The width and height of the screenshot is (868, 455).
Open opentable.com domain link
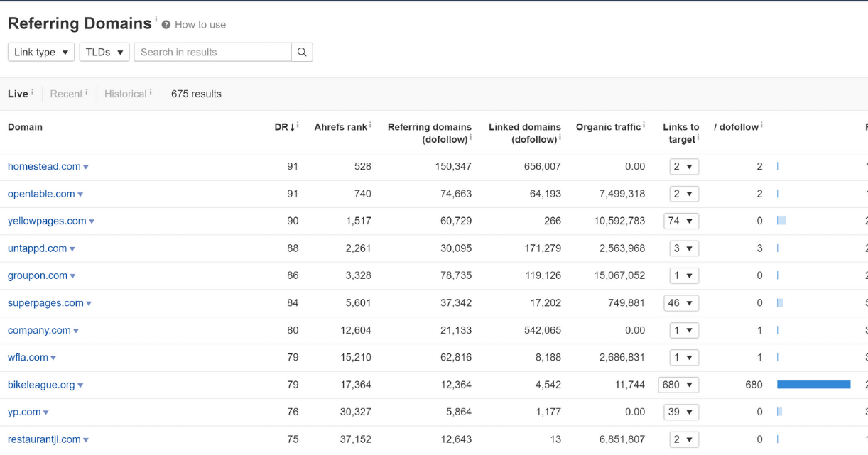click(x=41, y=194)
